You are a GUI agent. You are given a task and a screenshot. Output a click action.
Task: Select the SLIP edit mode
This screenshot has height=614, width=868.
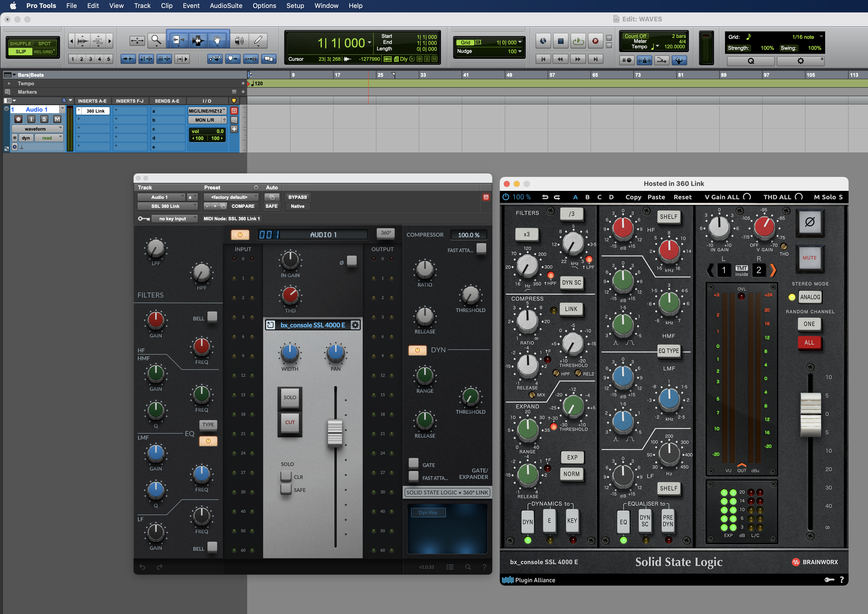pos(21,51)
